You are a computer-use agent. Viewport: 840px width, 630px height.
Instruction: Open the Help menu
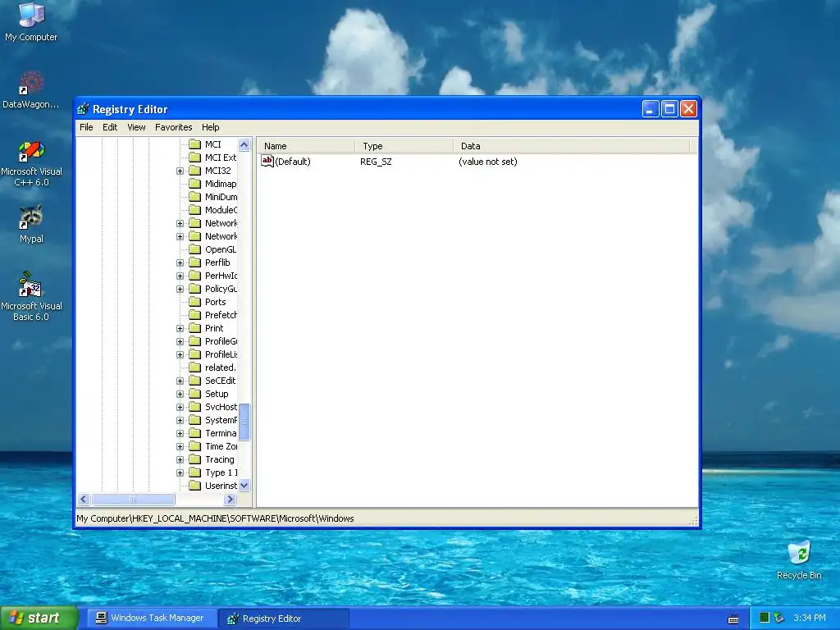click(x=211, y=127)
